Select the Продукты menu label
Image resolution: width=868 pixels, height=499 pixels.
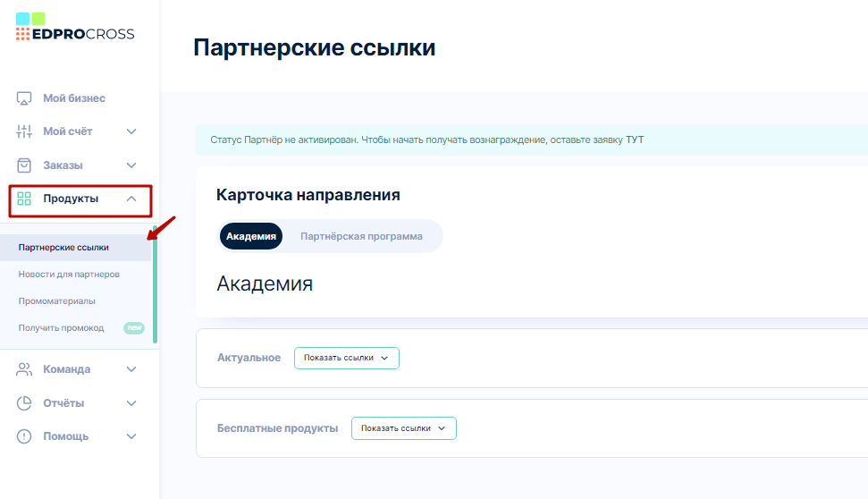71,199
